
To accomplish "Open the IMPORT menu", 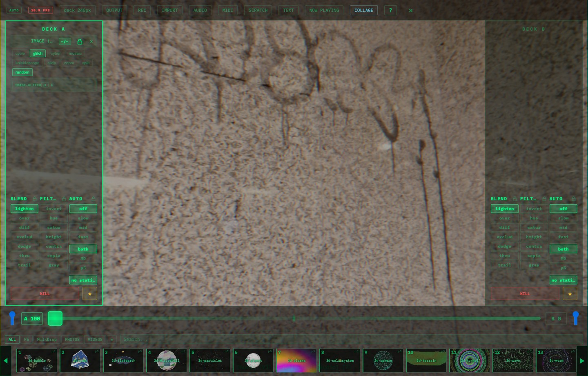I will click(170, 10).
